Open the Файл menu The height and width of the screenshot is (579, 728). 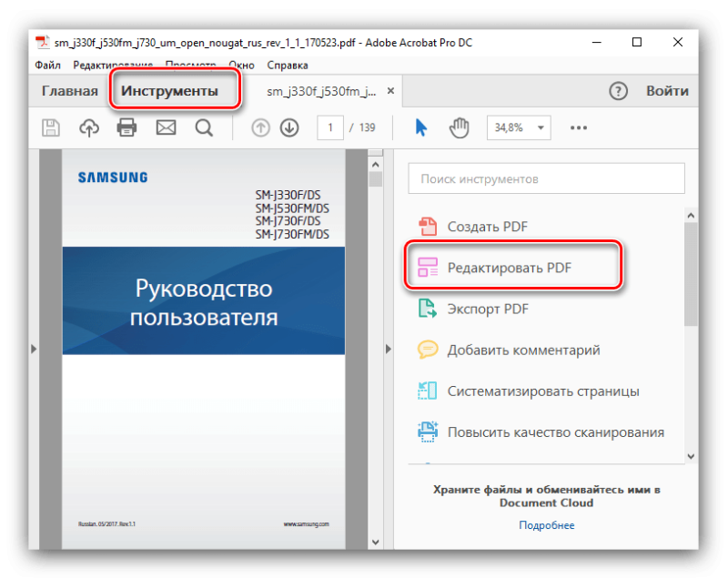coord(48,65)
